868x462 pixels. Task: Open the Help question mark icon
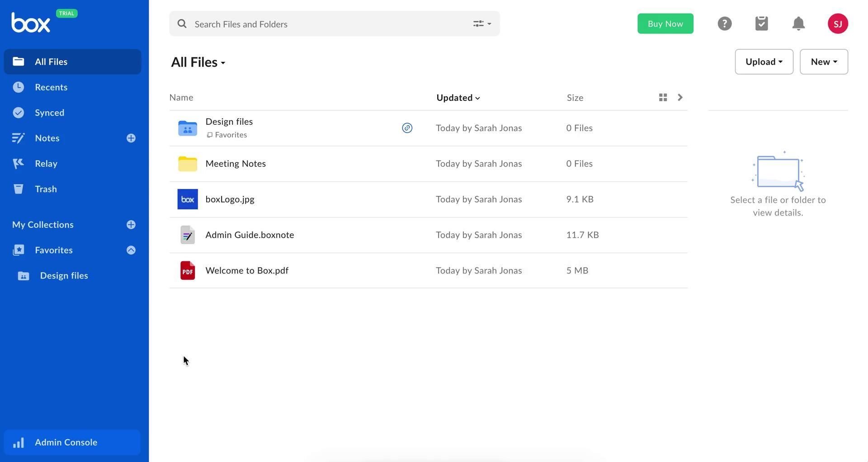pos(724,24)
